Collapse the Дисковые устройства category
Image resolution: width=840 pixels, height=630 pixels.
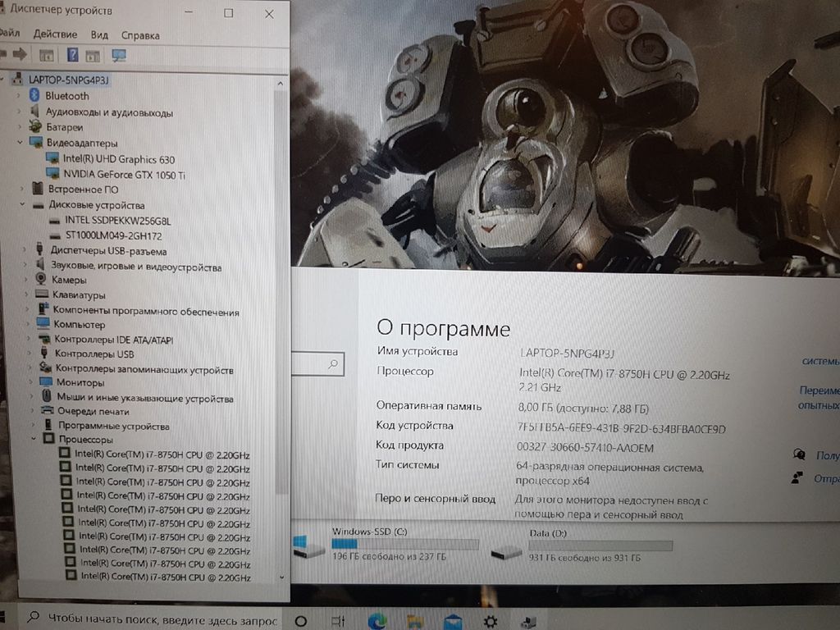click(22, 204)
